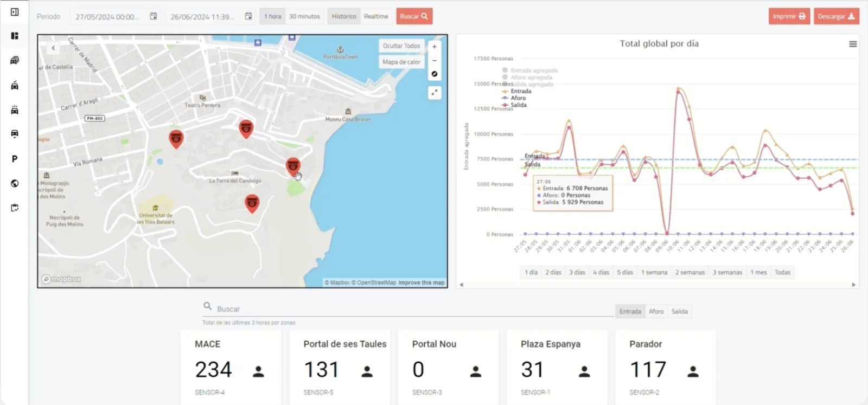The width and height of the screenshot is (868, 405).
Task: Enable the 'Mapa de calor' heatmap
Action: (401, 62)
